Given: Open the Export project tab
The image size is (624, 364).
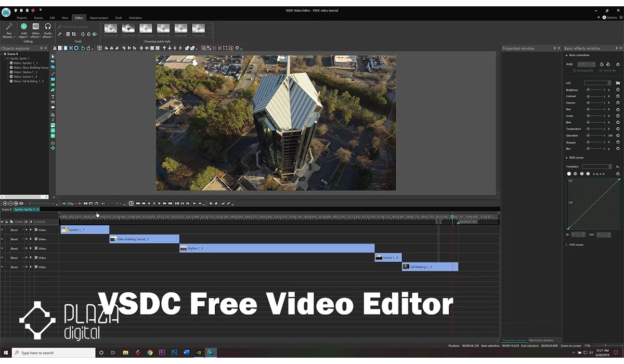Looking at the screenshot, I should (99, 18).
